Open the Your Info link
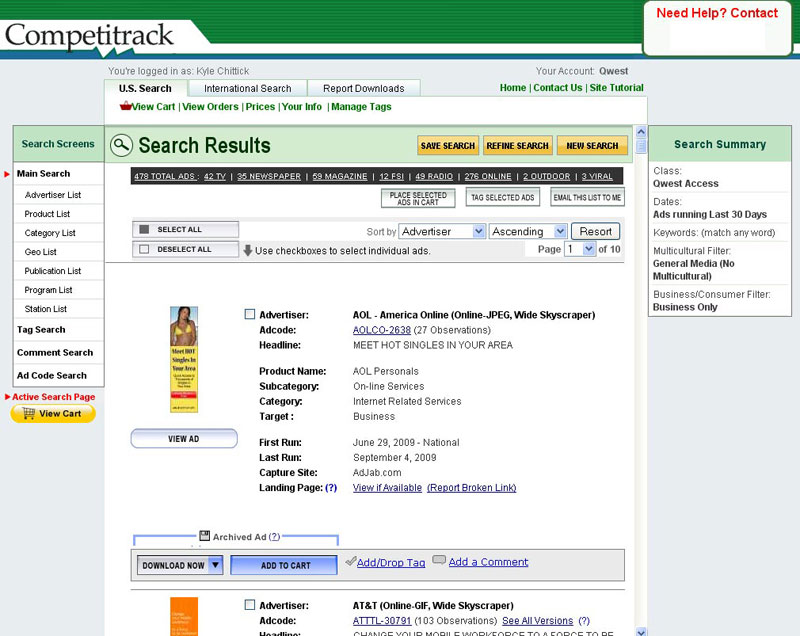The height and width of the screenshot is (636, 800). point(302,107)
